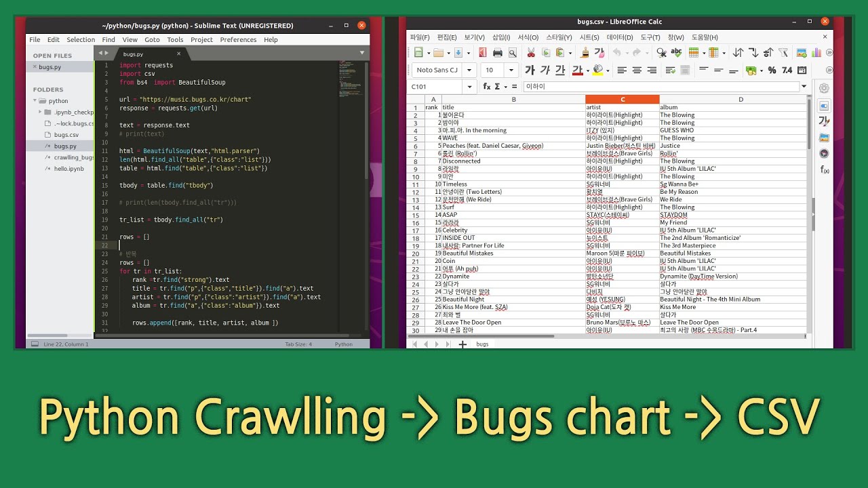Open the font name dropdown Noto Sans CJ
This screenshot has width=868, height=488.
(469, 70)
